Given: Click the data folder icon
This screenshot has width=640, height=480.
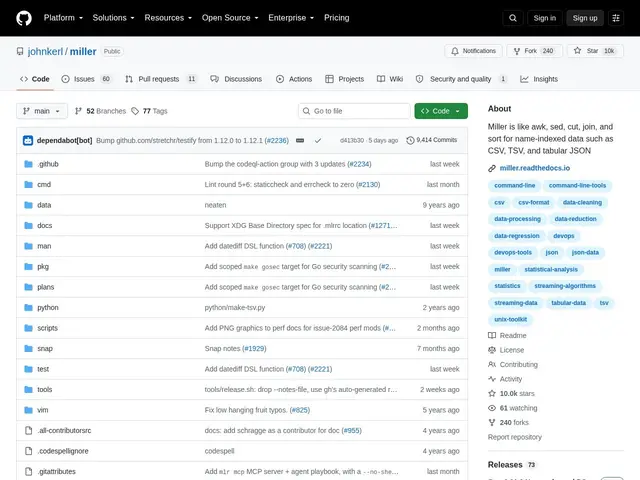Looking at the screenshot, I should coord(28,205).
